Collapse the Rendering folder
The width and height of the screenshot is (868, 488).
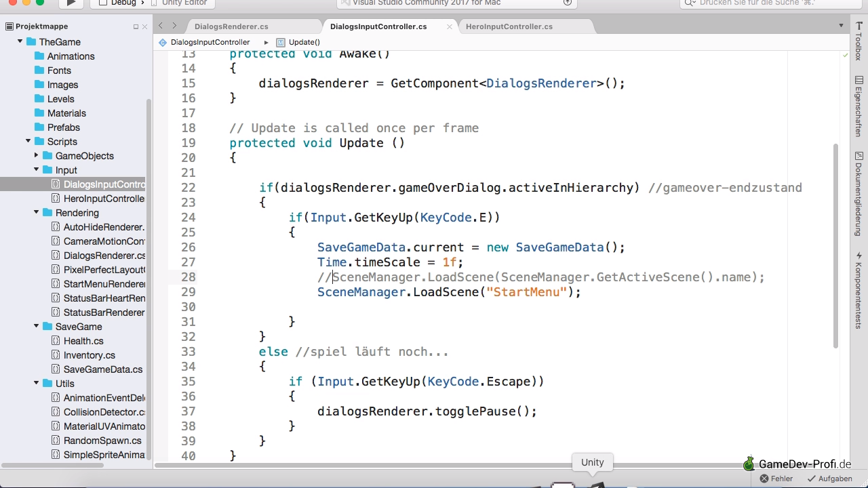coord(37,213)
